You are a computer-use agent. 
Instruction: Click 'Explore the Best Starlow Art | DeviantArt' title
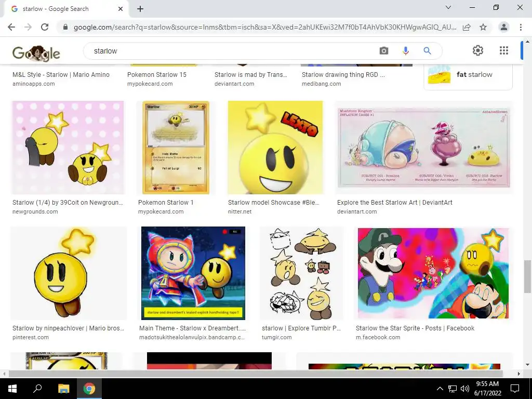point(395,203)
